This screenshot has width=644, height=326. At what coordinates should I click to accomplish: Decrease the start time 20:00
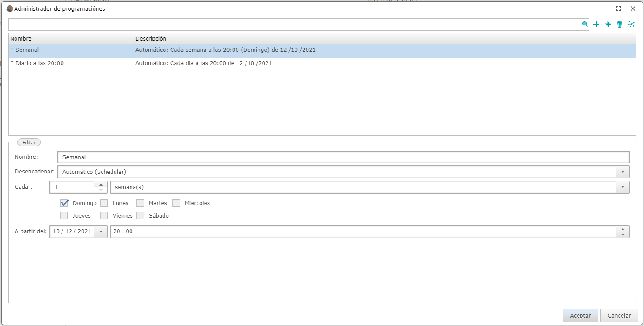pos(623,235)
